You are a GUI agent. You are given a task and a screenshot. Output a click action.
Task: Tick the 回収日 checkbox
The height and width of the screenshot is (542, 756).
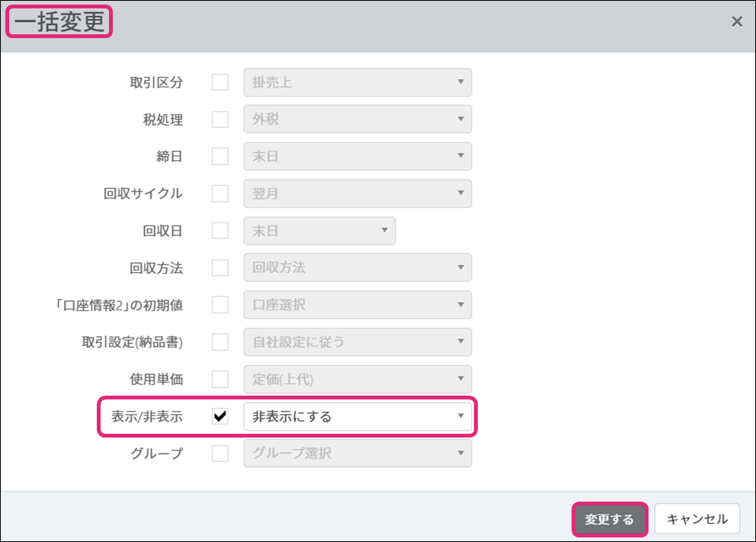pyautogui.click(x=220, y=230)
